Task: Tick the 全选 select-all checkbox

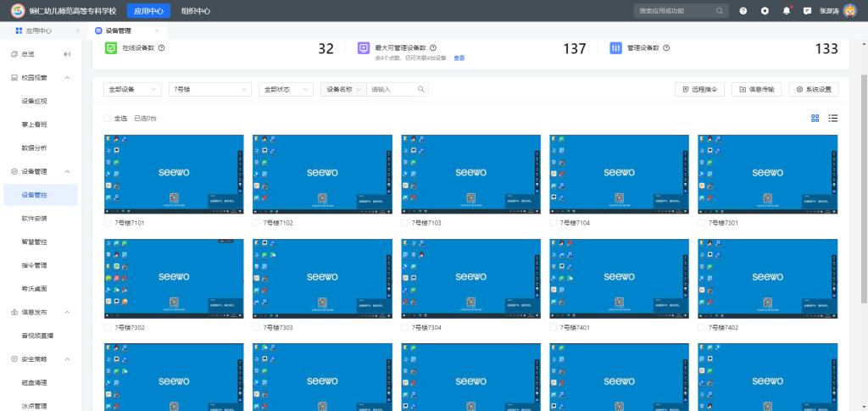Action: pyautogui.click(x=108, y=119)
